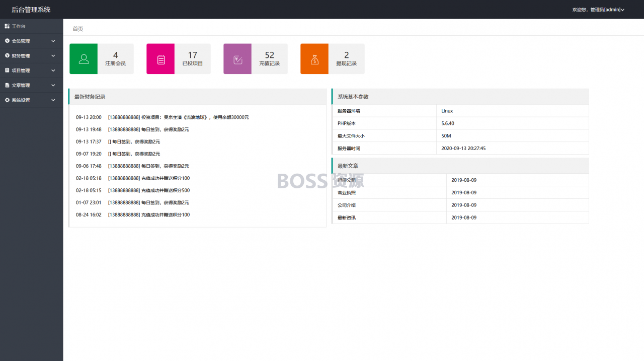Click the 最新文章 panel header

point(460,166)
